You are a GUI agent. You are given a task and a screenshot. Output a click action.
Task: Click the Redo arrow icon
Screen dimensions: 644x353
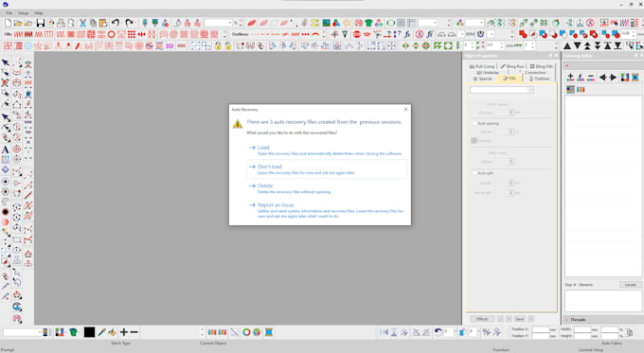coord(130,23)
